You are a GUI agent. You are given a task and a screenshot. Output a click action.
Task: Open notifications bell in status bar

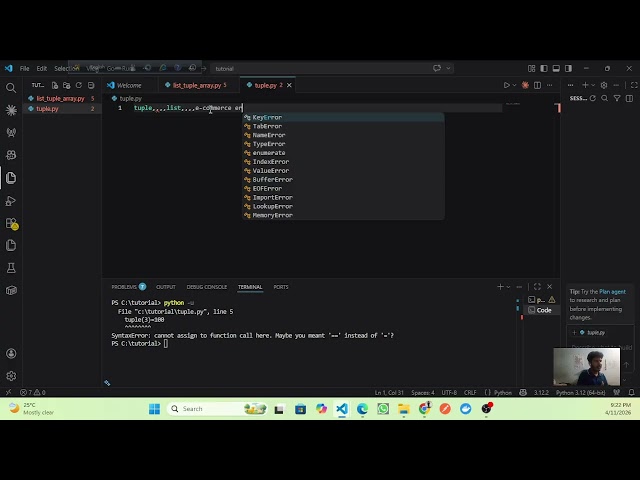[631, 393]
